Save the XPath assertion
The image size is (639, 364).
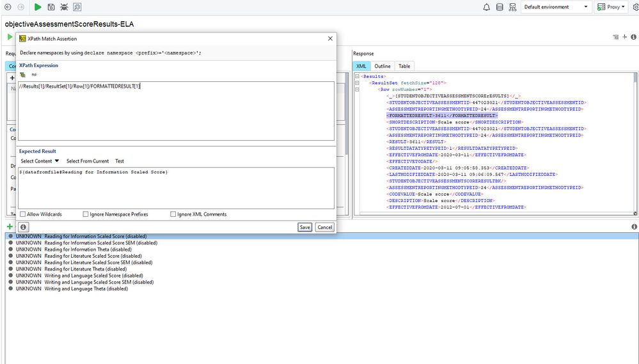click(305, 227)
